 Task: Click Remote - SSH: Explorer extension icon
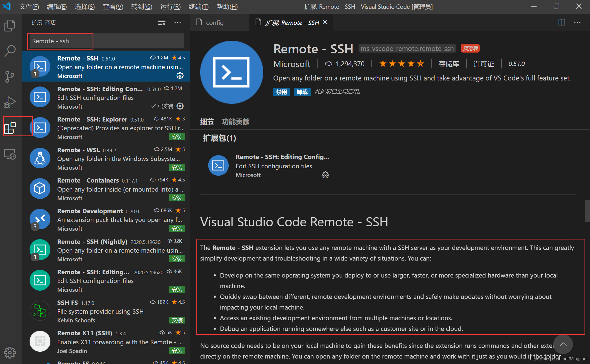[40, 128]
